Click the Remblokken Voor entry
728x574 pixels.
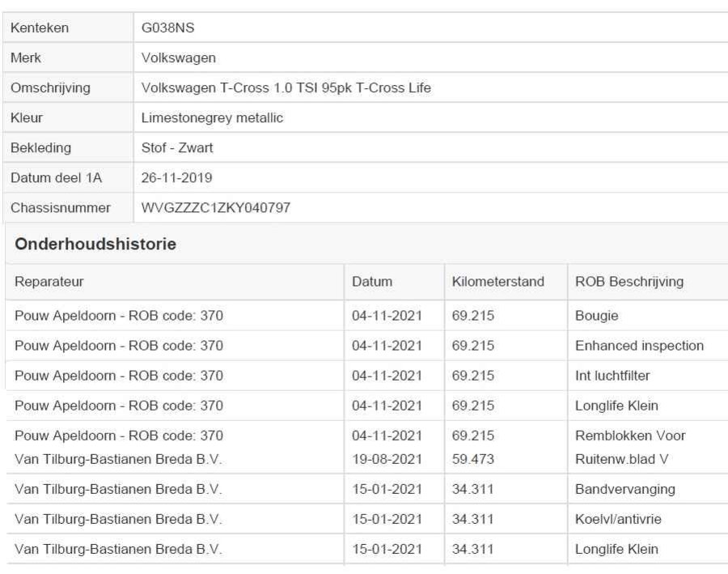[x=630, y=436]
